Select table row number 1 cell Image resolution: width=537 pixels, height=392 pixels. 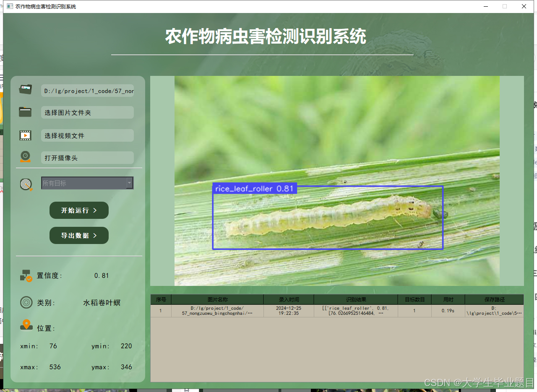(x=161, y=311)
